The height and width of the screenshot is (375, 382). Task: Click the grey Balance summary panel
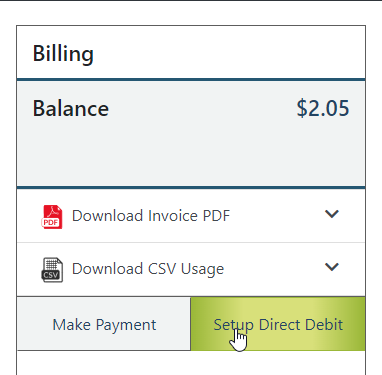191,134
